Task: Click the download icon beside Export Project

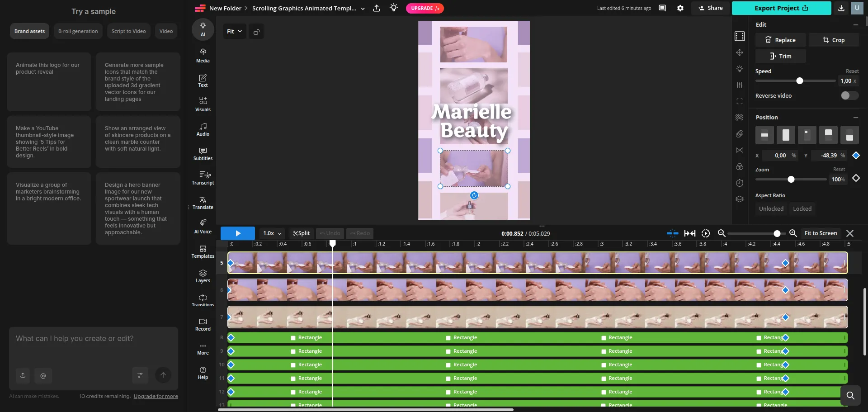Action: pyautogui.click(x=841, y=8)
